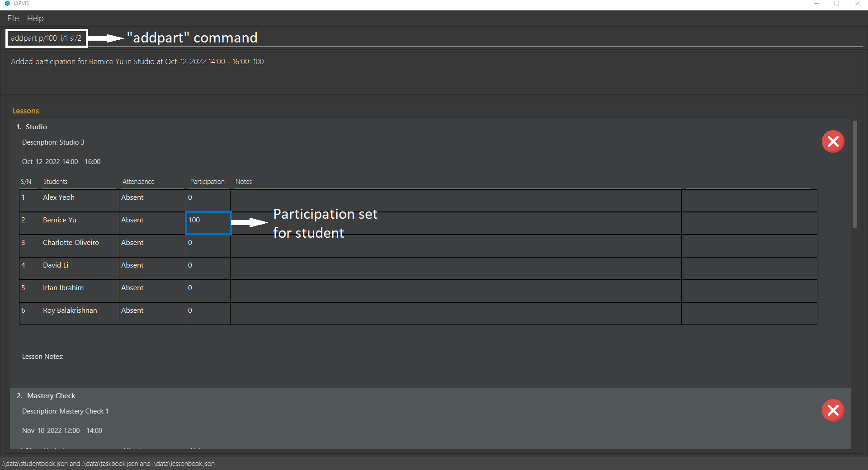This screenshot has width=868, height=470.
Task: Delete the Mastery Check lesson with red X
Action: pos(833,410)
